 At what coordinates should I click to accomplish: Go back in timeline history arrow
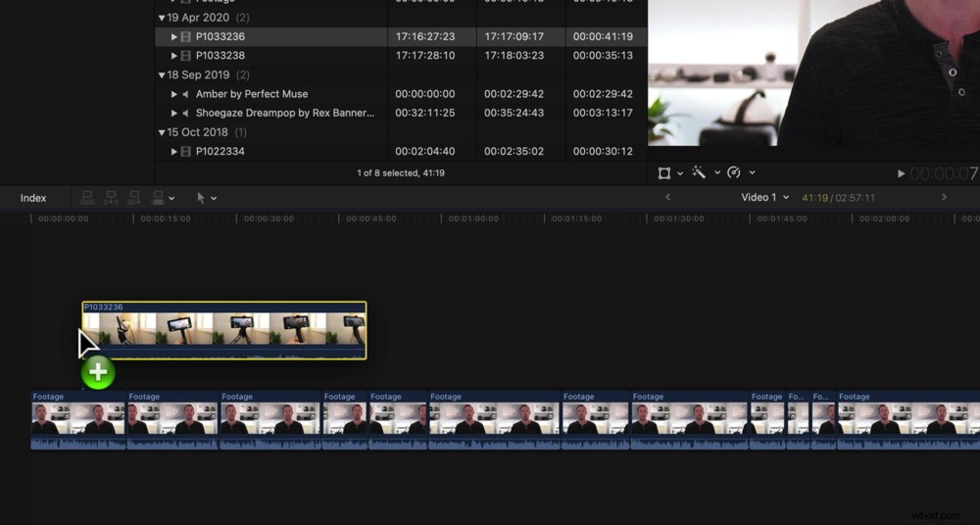667,198
